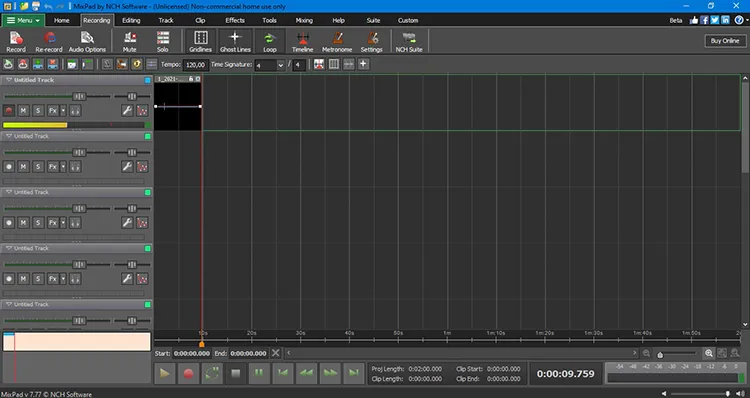
Task: Open the Menu dropdown button
Action: coord(23,20)
